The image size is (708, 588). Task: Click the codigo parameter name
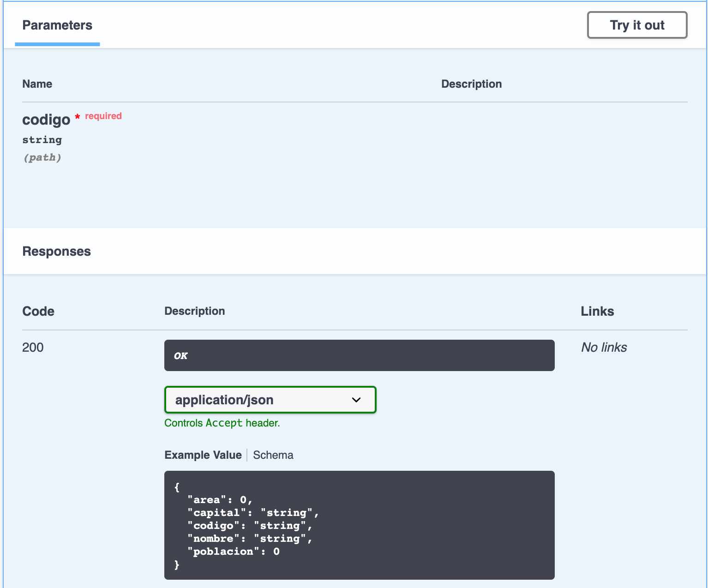click(46, 120)
